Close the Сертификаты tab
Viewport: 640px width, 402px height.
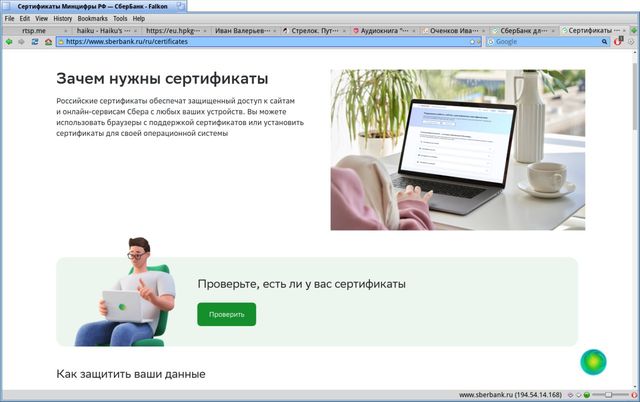pos(624,31)
